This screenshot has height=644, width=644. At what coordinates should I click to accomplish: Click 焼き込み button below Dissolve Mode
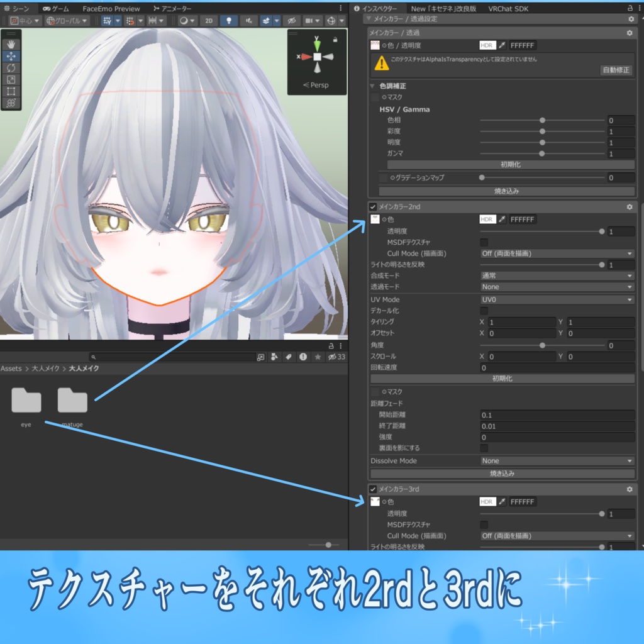[x=502, y=474]
